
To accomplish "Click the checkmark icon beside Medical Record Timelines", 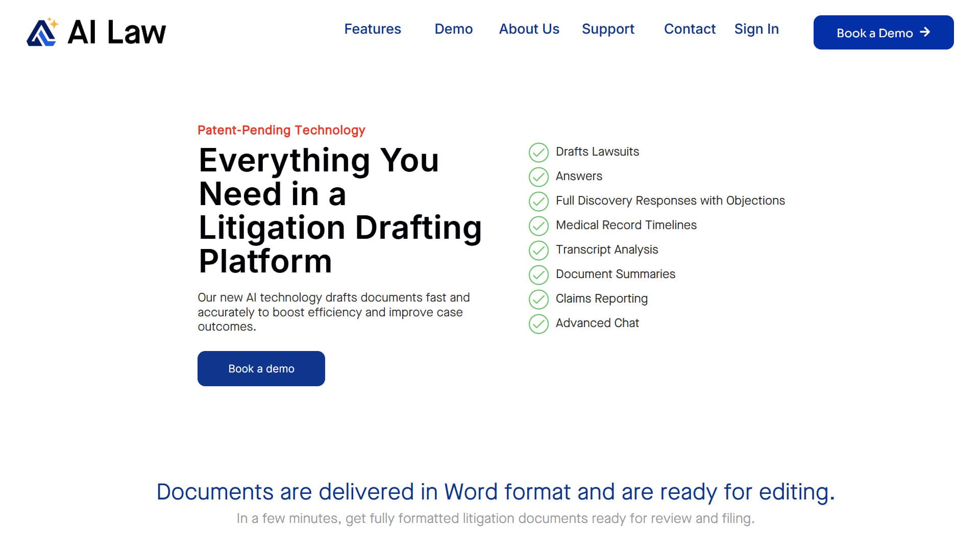I will [x=538, y=226].
